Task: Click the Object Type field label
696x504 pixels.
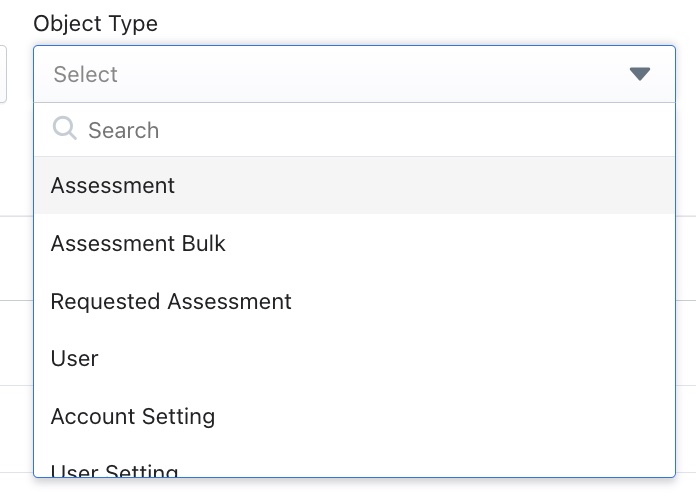Action: tap(95, 23)
